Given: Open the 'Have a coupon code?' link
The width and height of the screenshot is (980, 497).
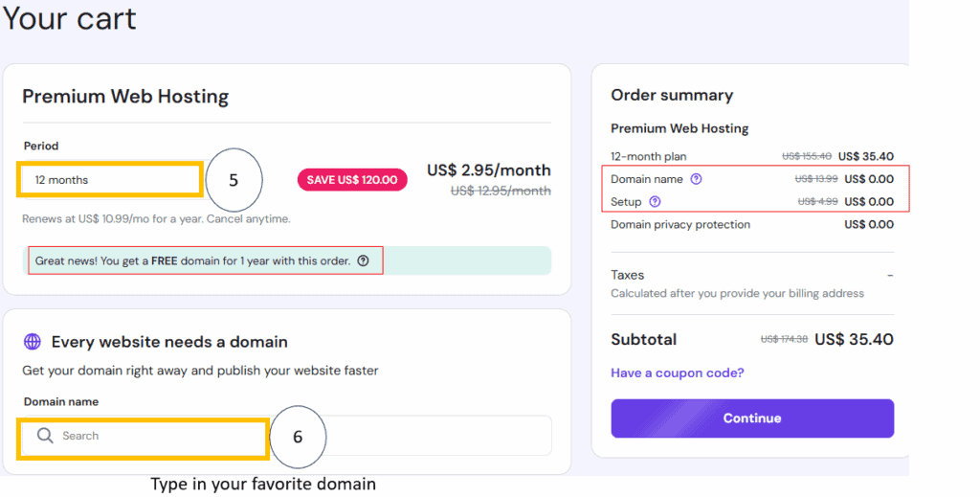Looking at the screenshot, I should pos(677,373).
